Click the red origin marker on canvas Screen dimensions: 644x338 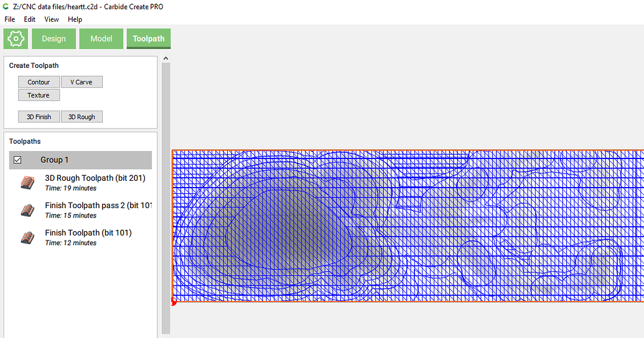(x=174, y=302)
